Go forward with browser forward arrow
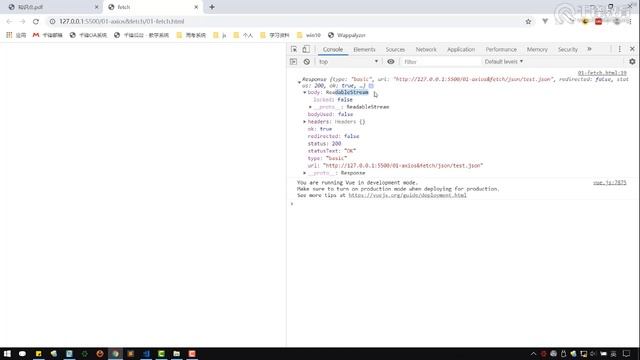This screenshot has height=360, width=640. pos(22,21)
